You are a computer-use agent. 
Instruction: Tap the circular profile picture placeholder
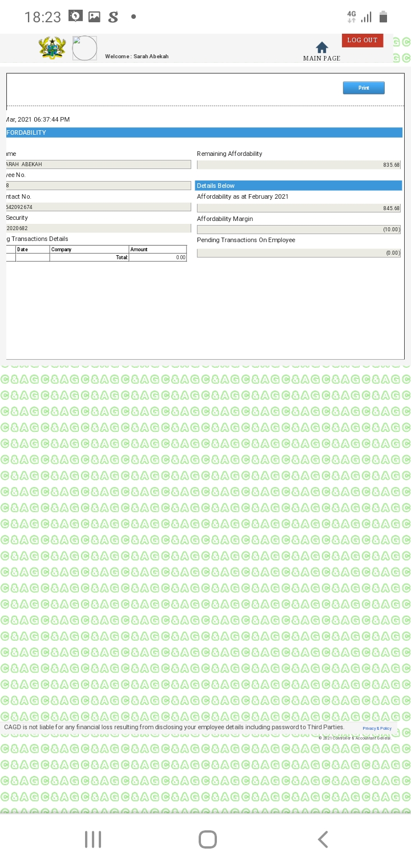tap(84, 49)
